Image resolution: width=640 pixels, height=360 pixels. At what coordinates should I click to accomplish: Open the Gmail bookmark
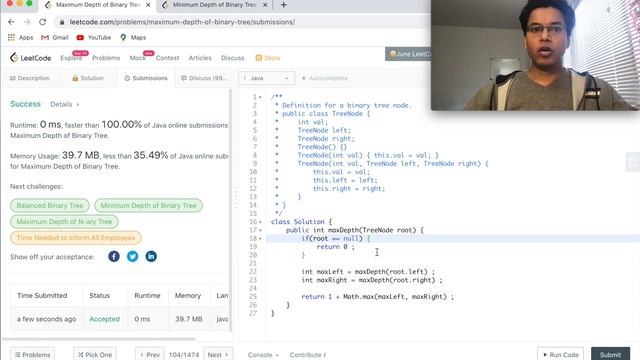55,38
